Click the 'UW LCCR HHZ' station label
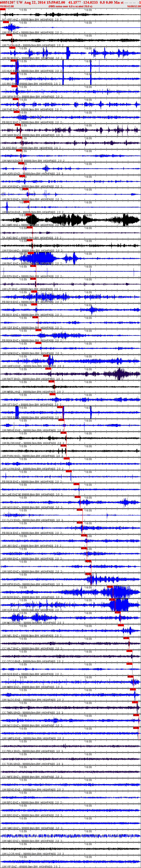Image resolution: width=141 pixels, height=868 pixels. (x=11, y=853)
